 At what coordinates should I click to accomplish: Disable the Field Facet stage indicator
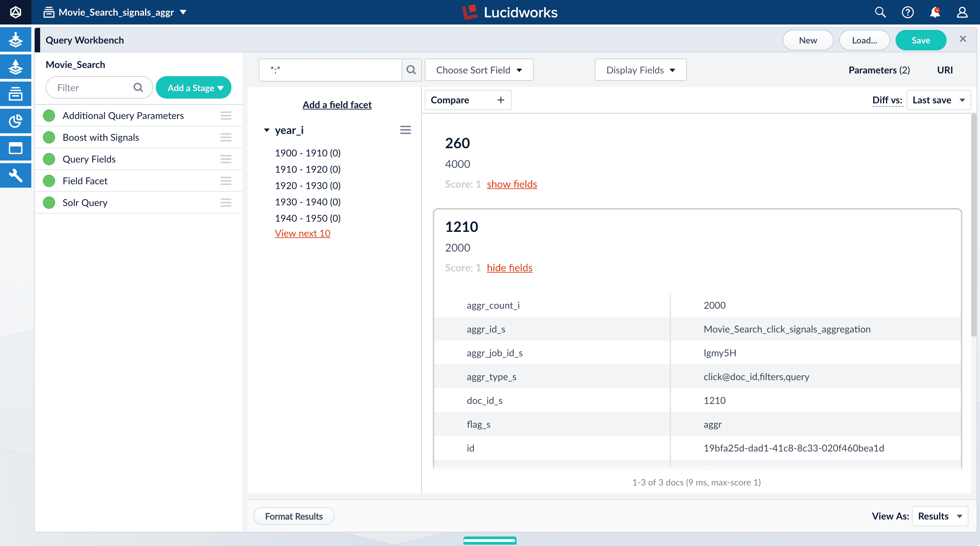pyautogui.click(x=49, y=181)
